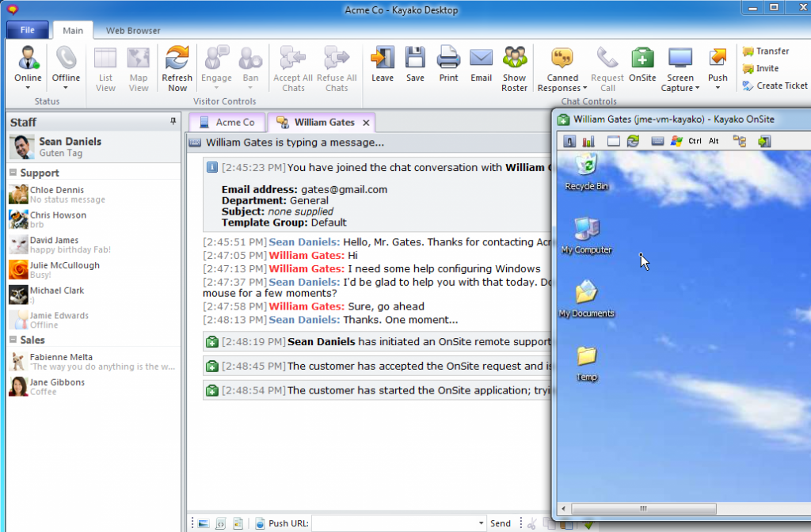Select staff member Jane Gibbons
Image resolution: width=811 pixels, height=532 pixels.
click(x=93, y=386)
